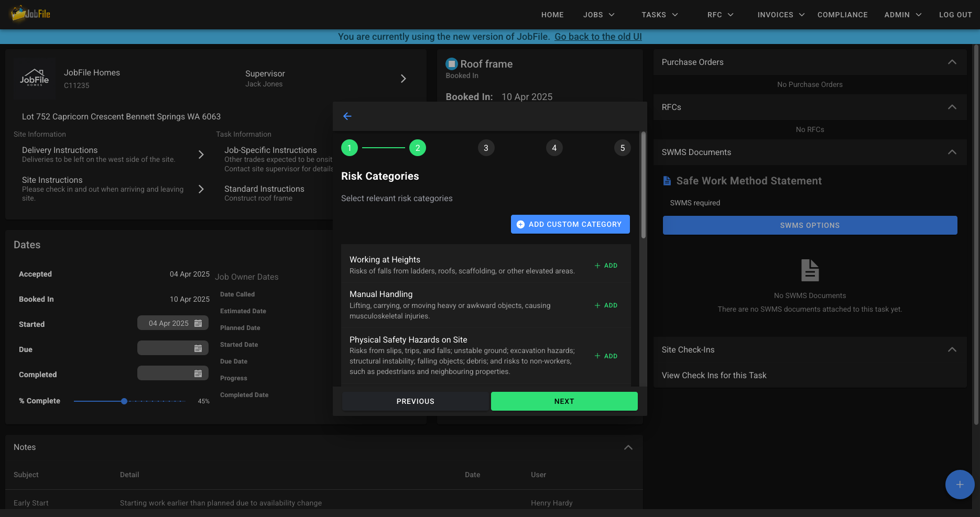Click the address Lot 752 Capricorn Crescent
This screenshot has height=517, width=980.
click(x=121, y=116)
